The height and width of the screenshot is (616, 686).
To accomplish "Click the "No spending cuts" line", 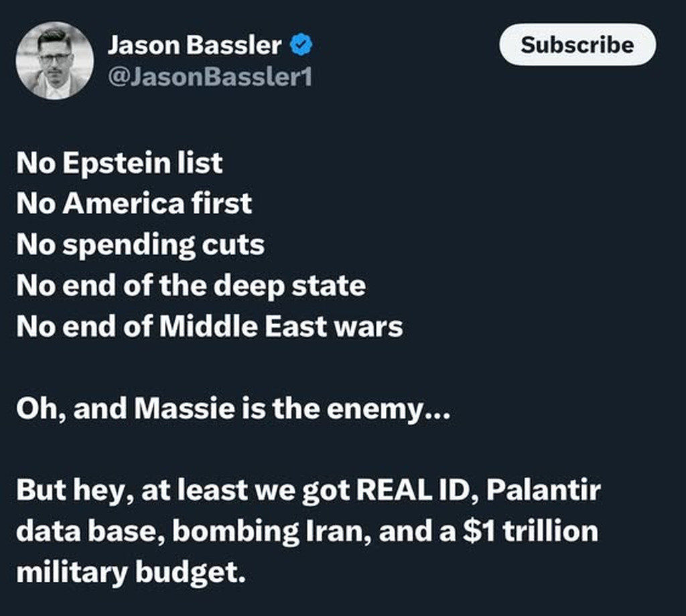I will click(x=141, y=245).
